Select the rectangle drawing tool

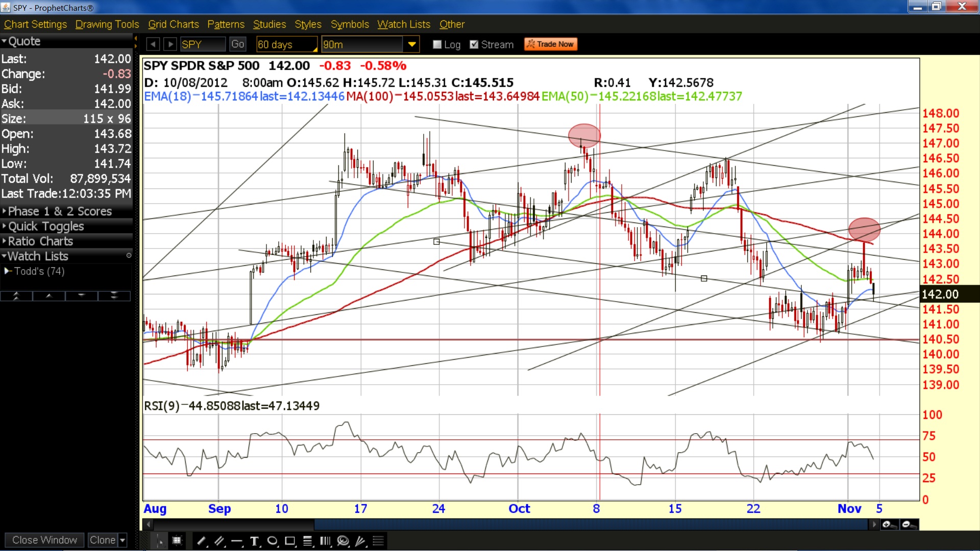[290, 541]
